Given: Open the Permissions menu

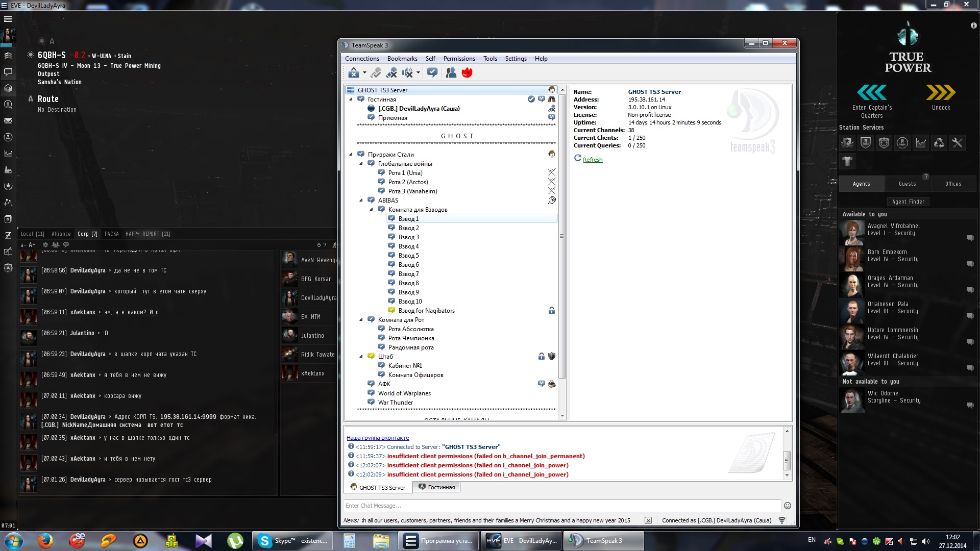Looking at the screenshot, I should (x=459, y=59).
